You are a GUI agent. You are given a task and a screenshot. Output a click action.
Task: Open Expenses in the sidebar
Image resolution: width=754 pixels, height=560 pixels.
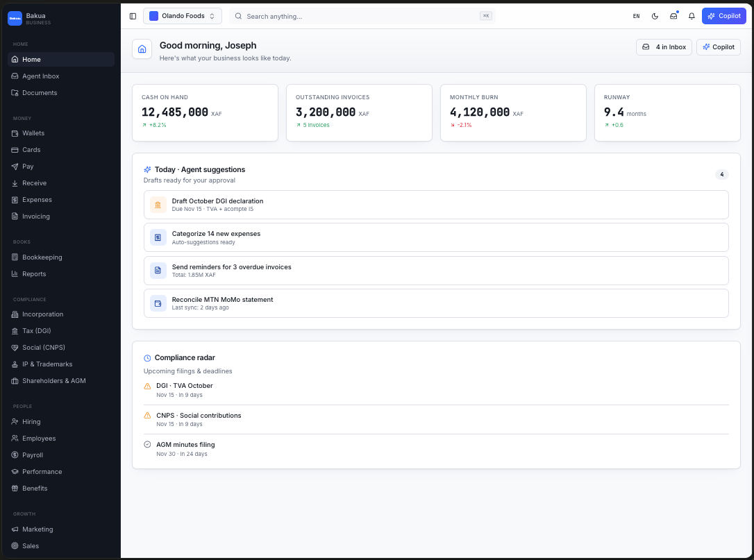[x=61, y=200]
